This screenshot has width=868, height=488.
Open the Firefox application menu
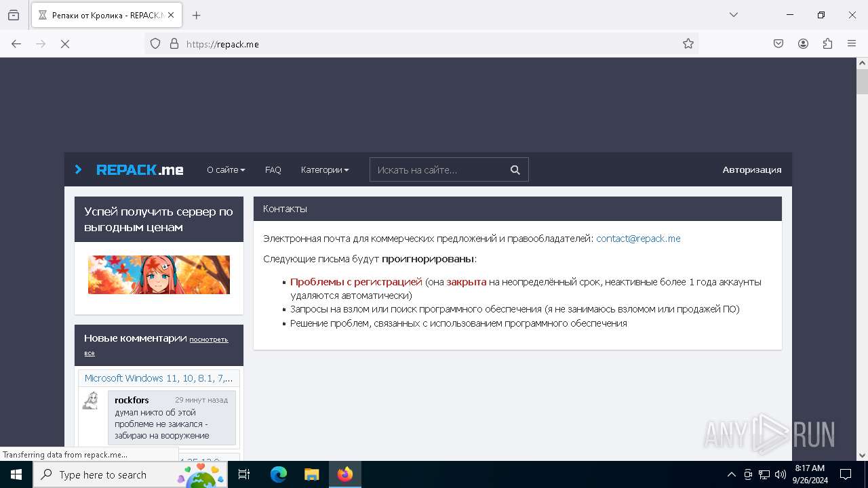[x=852, y=43]
